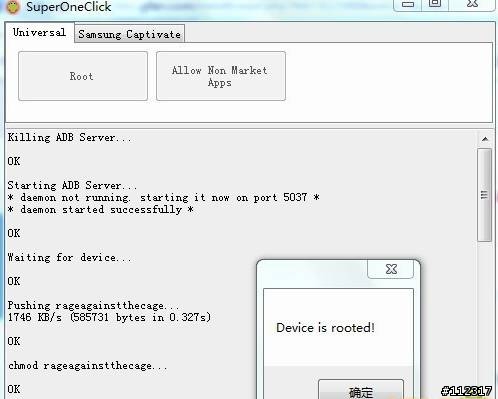Close the SuperOneClick window

[472, 5]
